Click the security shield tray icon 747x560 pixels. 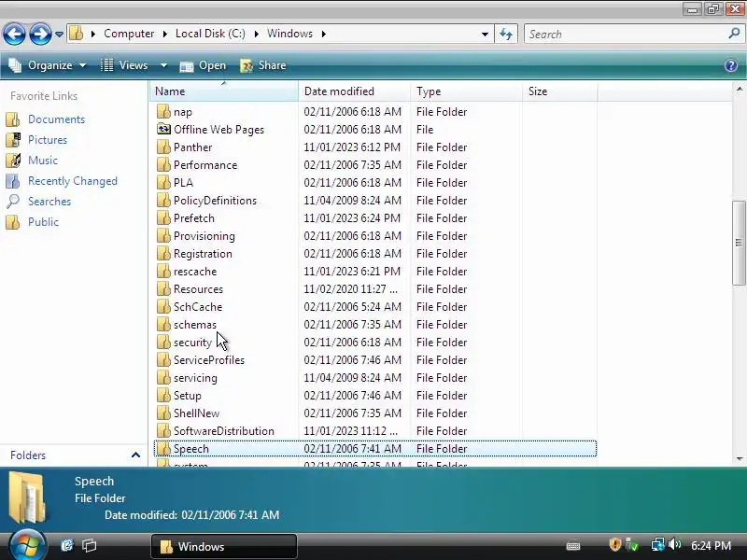pyautogui.click(x=615, y=544)
